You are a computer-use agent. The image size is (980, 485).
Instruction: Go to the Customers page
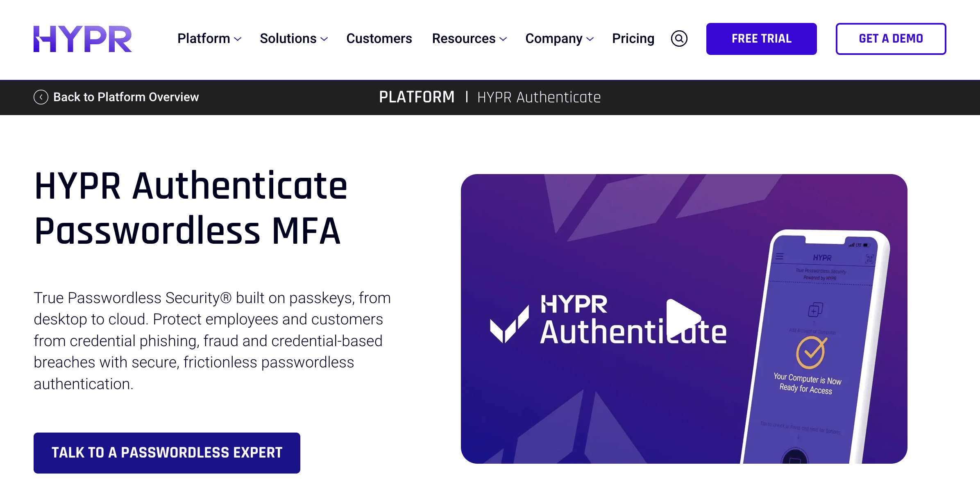(x=379, y=39)
